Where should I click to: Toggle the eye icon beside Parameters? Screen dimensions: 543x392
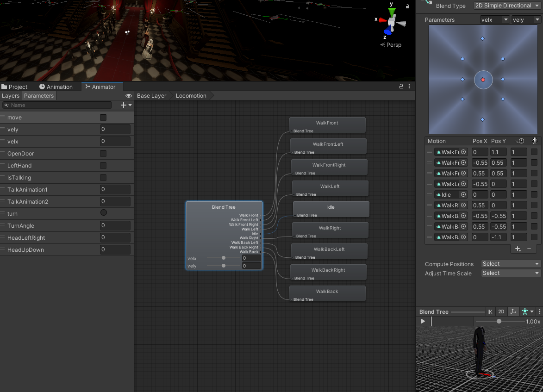pos(129,96)
